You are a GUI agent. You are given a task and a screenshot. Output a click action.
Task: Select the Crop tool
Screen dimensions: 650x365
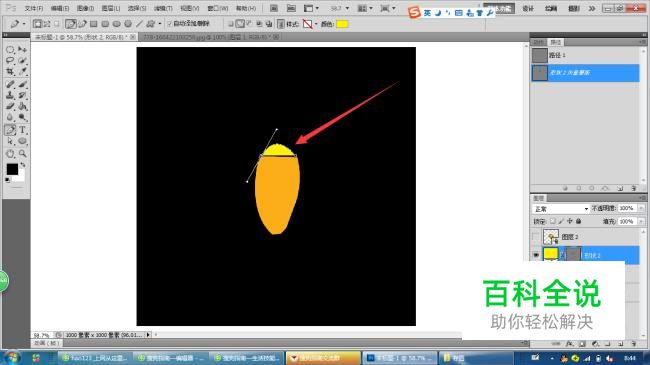pyautogui.click(x=10, y=72)
